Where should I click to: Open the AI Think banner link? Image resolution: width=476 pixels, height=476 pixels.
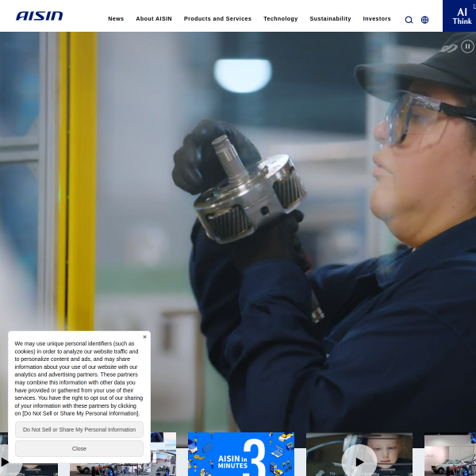459,16
